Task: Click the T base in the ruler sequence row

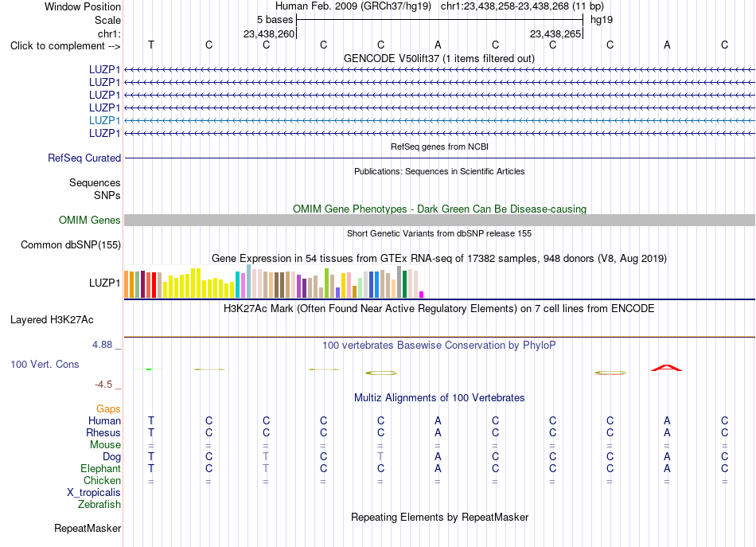Action: tap(151, 45)
